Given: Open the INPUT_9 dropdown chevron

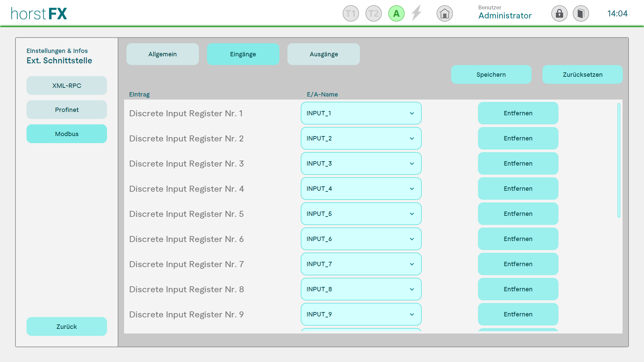Looking at the screenshot, I should (x=412, y=314).
